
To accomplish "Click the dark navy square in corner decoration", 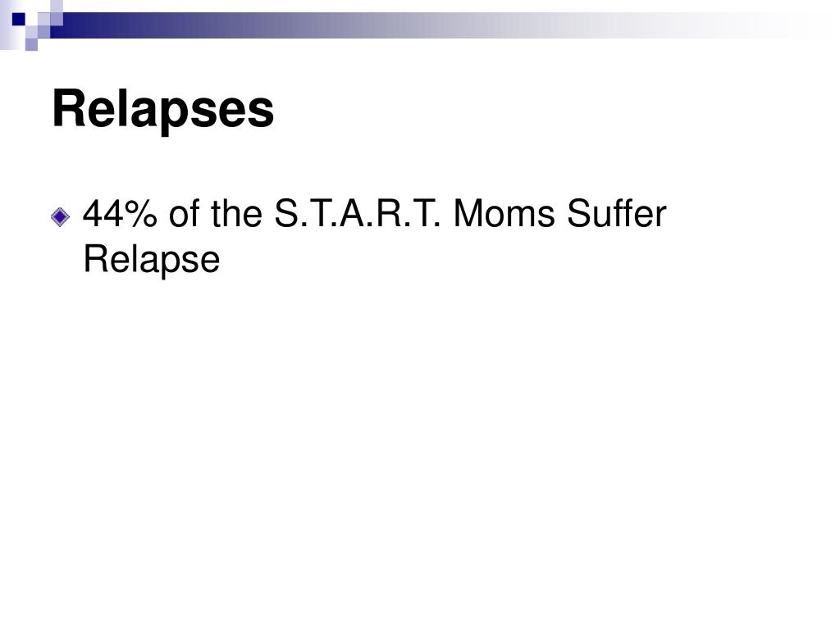I will click(x=19, y=19).
